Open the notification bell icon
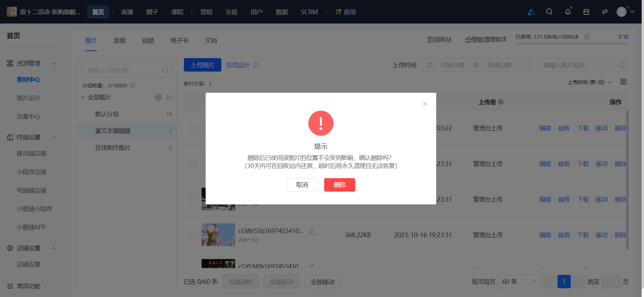 568,12
